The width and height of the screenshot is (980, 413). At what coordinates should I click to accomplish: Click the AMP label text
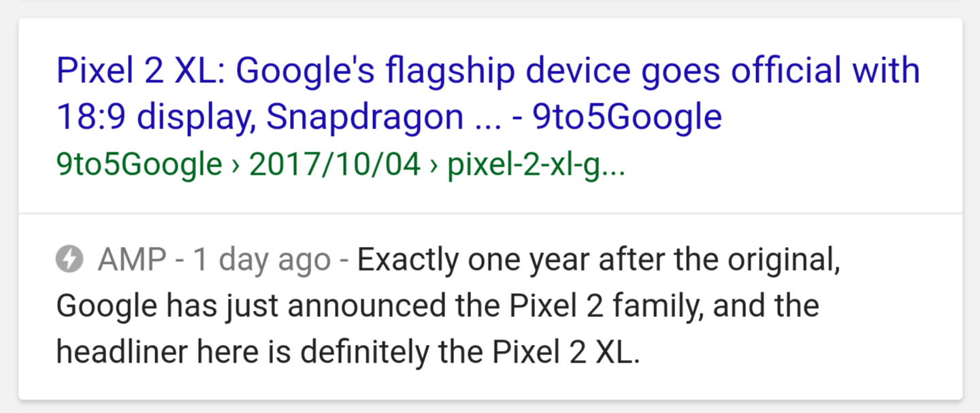[131, 260]
